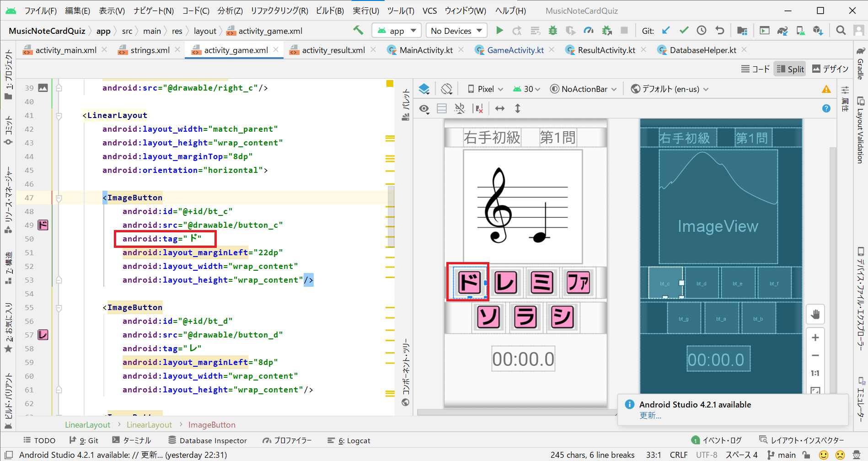Switch editor to デザイン view mode
The image size is (868, 461).
830,69
